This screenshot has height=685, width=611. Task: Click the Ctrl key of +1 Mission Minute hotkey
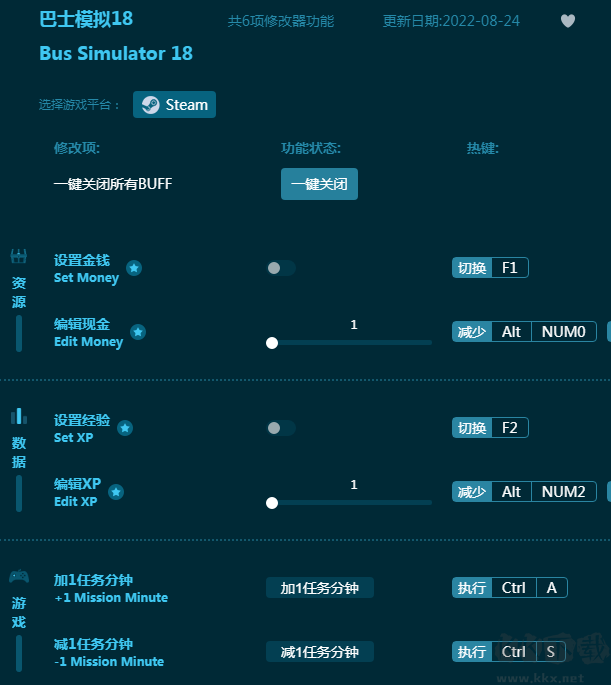[x=514, y=588]
